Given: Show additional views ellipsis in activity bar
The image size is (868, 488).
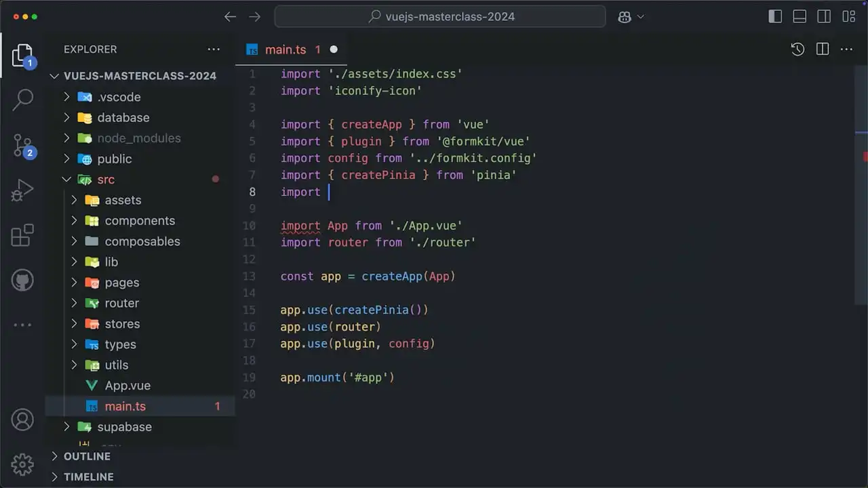Looking at the screenshot, I should coord(22,325).
